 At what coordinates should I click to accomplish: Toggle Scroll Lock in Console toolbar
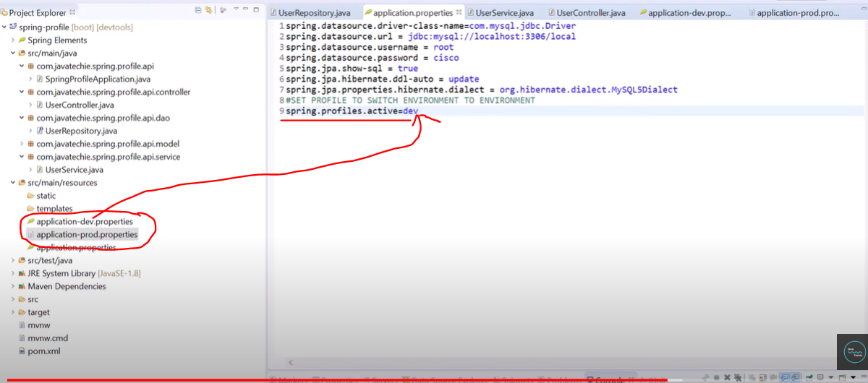(x=762, y=378)
